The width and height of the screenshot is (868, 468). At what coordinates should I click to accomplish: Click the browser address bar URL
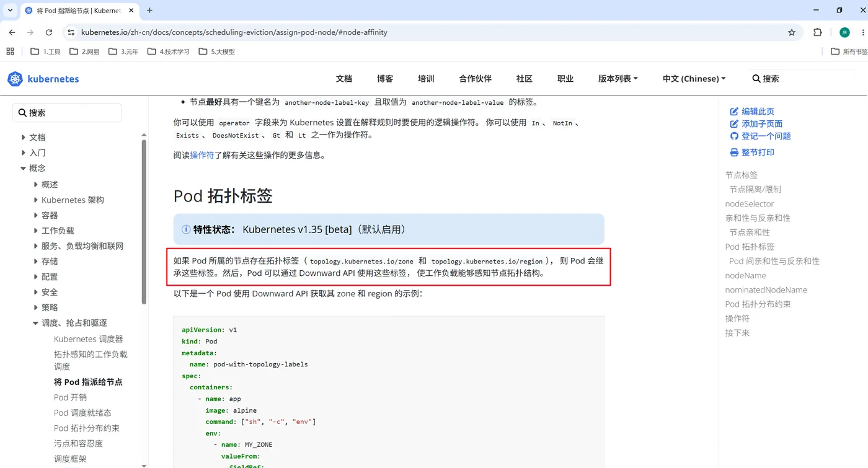coord(234,32)
